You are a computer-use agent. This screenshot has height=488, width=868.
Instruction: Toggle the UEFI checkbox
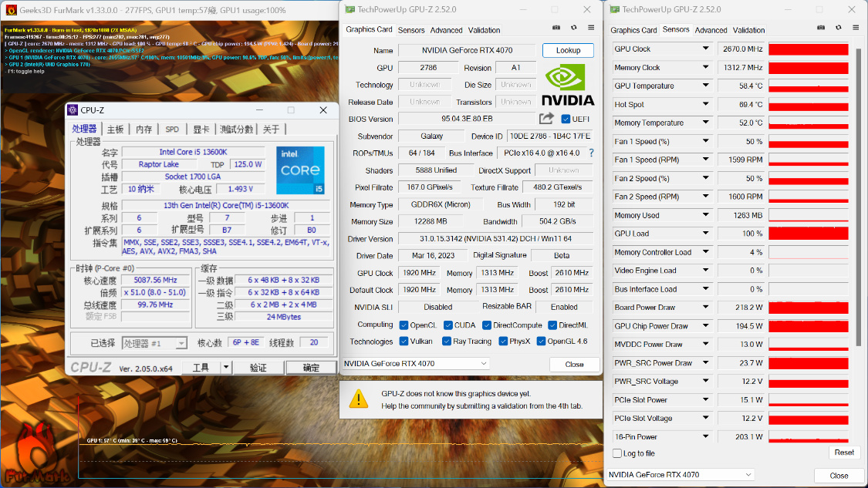pyautogui.click(x=566, y=119)
